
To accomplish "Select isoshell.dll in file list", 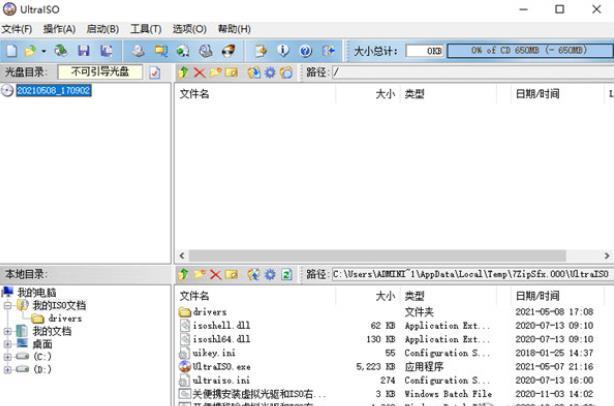I will (x=221, y=326).
